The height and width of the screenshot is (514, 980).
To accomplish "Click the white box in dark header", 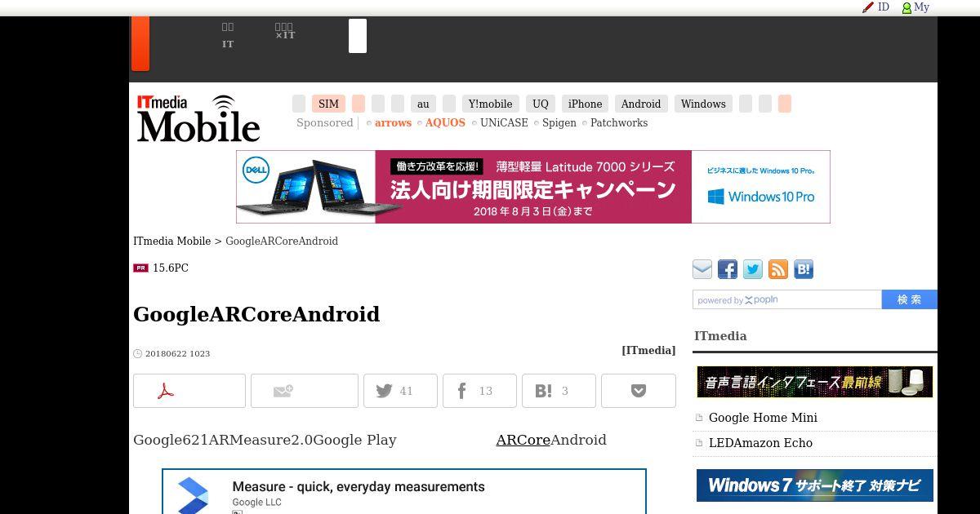I will point(358,36).
